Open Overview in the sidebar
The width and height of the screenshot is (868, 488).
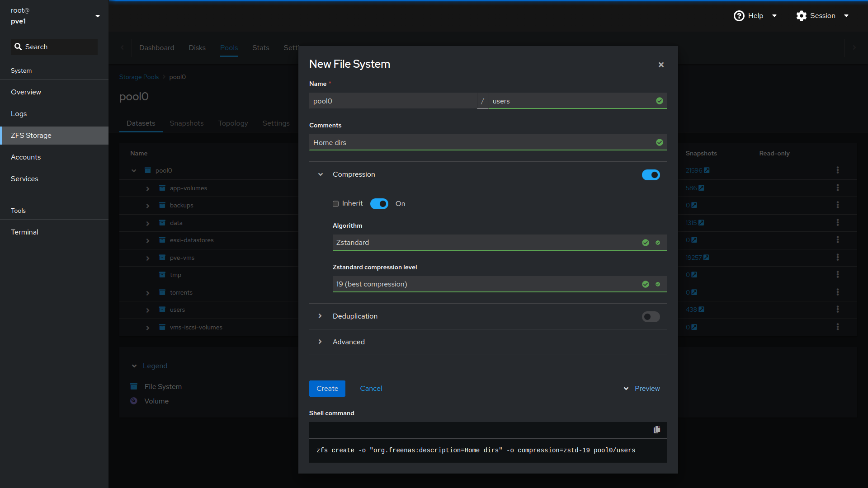tap(54, 92)
